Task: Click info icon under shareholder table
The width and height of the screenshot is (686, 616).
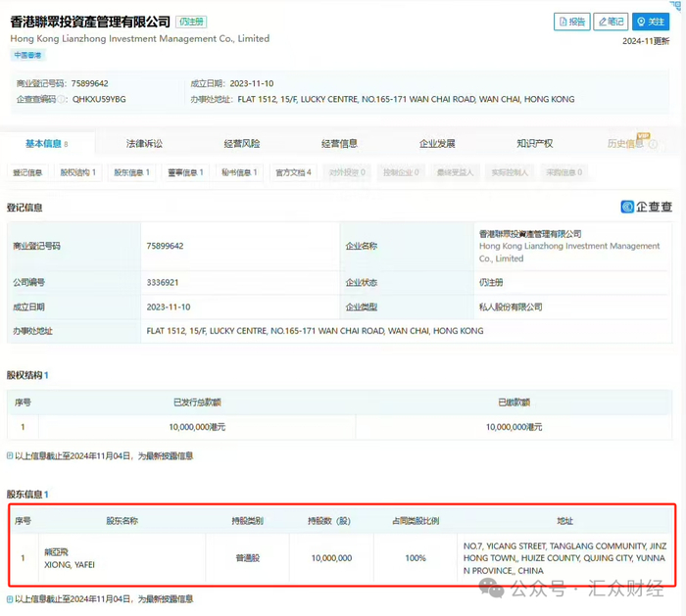Action: [x=11, y=598]
